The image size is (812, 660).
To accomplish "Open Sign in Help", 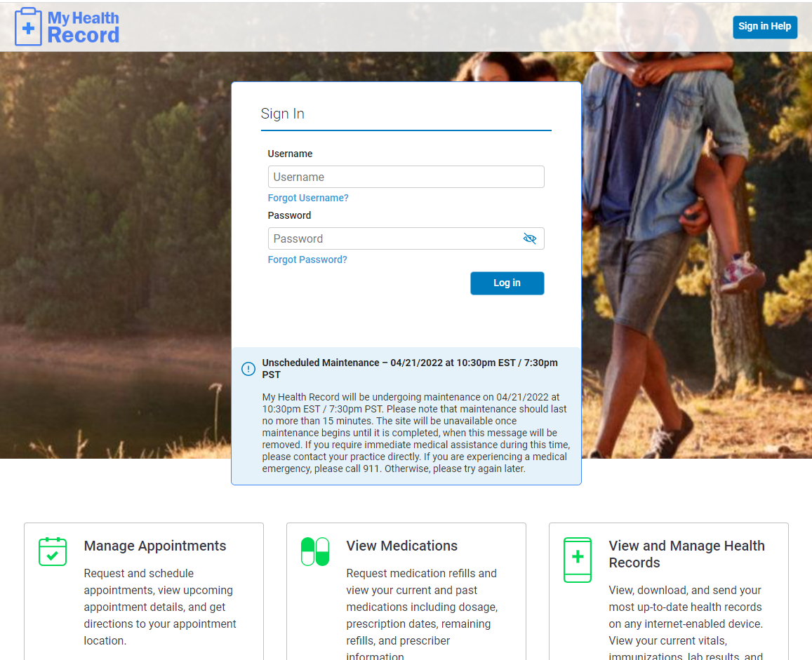I will tap(764, 27).
